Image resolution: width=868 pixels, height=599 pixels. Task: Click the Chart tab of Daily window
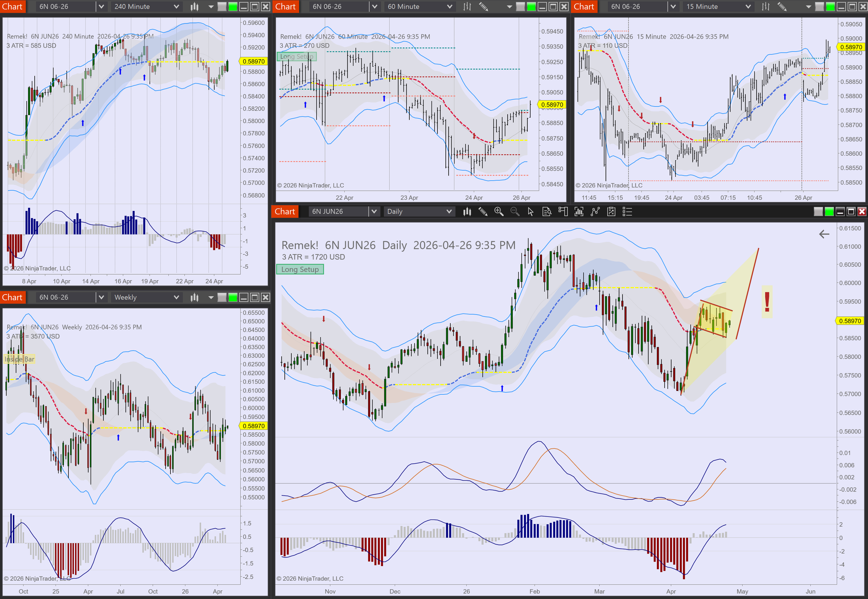(285, 212)
